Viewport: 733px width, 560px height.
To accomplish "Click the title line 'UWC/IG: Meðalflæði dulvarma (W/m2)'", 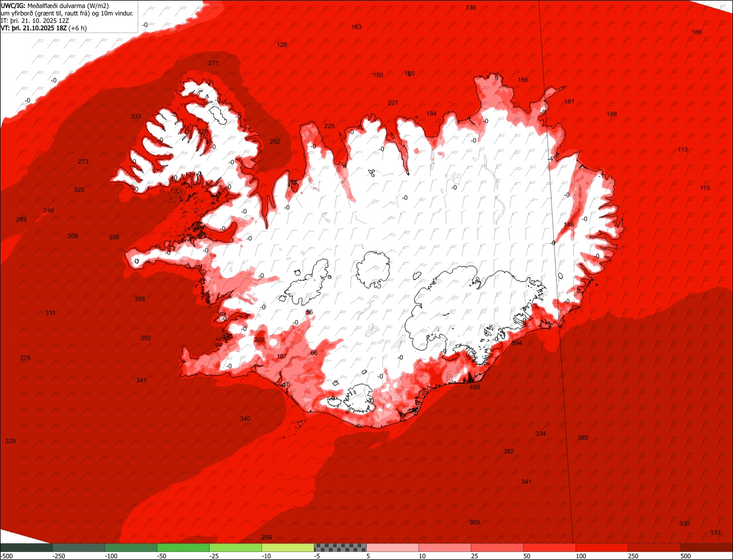I will tap(55, 6).
